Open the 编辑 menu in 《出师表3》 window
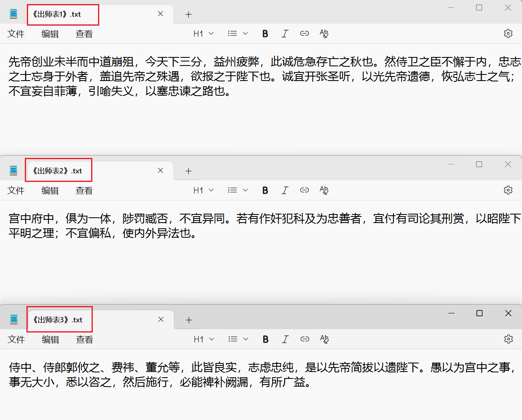 point(50,339)
